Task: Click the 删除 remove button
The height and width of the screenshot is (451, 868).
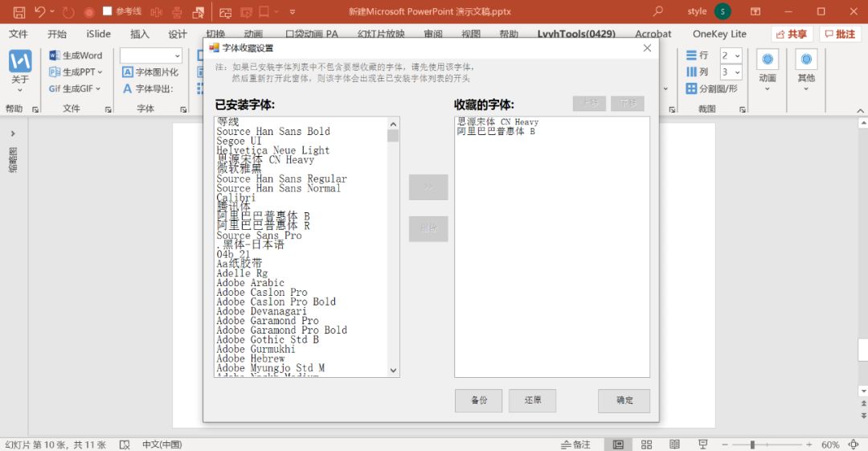Action: (x=428, y=228)
